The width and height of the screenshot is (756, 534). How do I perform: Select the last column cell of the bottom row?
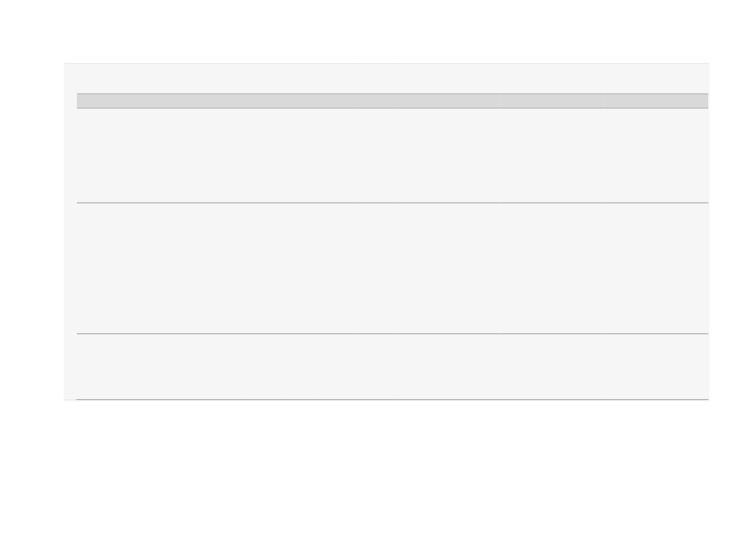656,367
